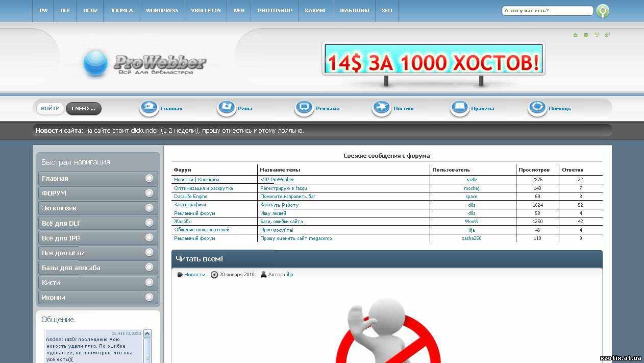644x363 pixels.
Task: Toggle the round indicator next to Кисти
Action: tap(150, 282)
